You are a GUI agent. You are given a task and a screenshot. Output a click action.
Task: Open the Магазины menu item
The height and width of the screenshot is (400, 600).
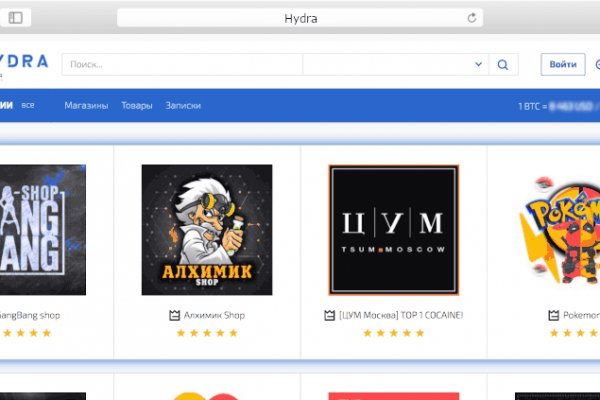click(86, 105)
